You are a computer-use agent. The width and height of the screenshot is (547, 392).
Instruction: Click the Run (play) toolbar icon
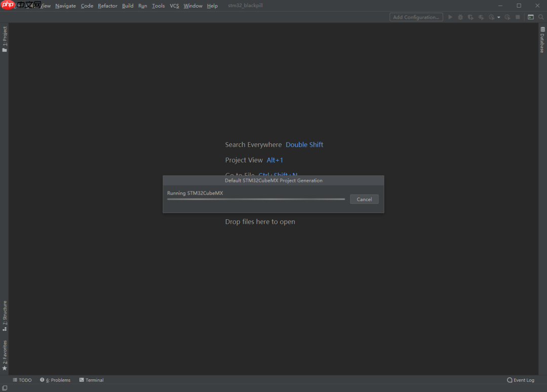(x=450, y=17)
